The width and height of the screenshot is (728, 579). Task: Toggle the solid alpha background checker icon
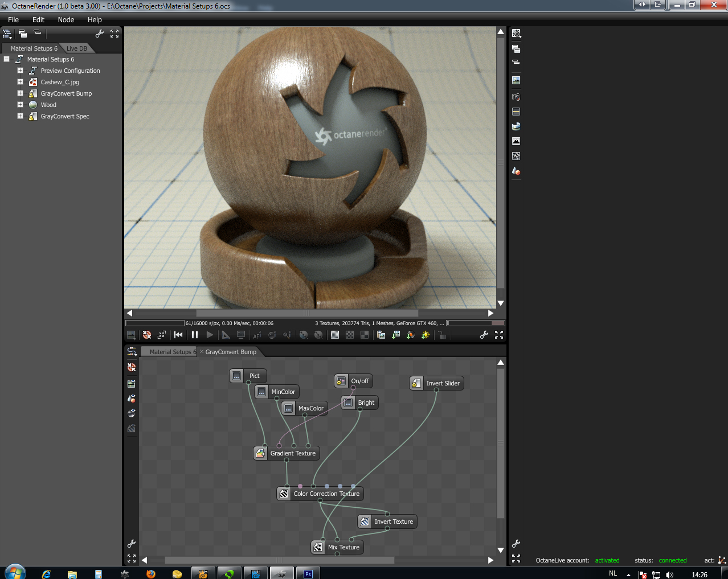[335, 335]
